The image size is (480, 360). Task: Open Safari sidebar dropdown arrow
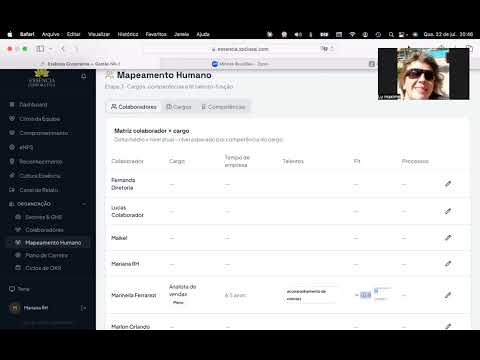coord(51,49)
